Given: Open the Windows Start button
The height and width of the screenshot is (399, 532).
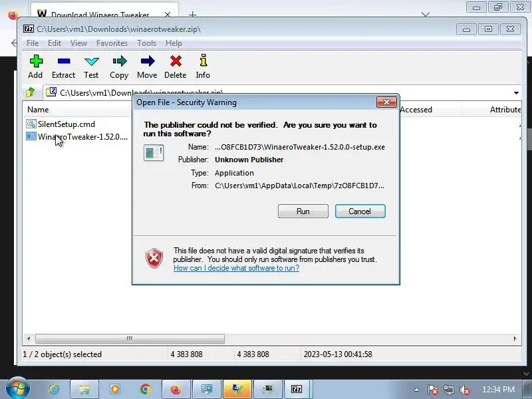Looking at the screenshot, I should (x=17, y=388).
